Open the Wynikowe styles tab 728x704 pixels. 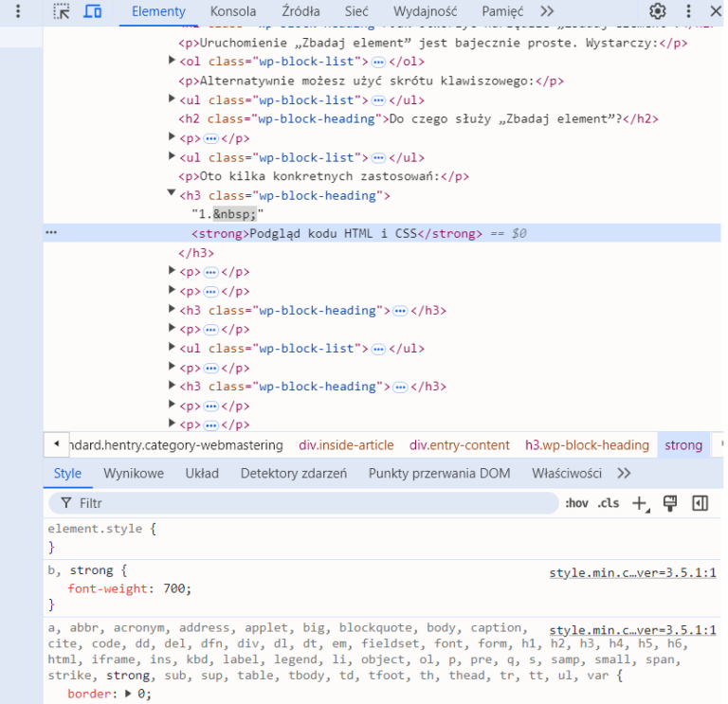[134, 473]
